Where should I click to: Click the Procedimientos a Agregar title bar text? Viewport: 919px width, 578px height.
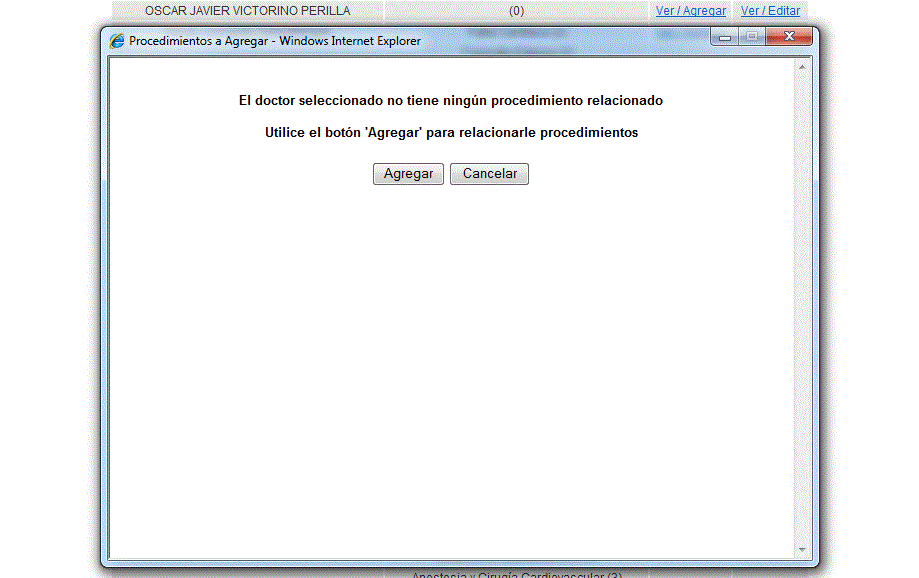(275, 41)
